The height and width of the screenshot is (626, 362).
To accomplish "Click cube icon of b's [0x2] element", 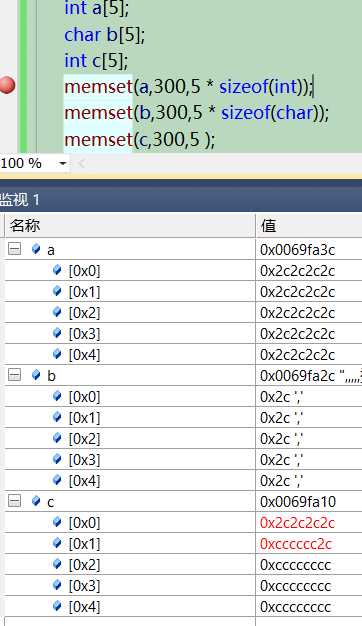I will 57,438.
